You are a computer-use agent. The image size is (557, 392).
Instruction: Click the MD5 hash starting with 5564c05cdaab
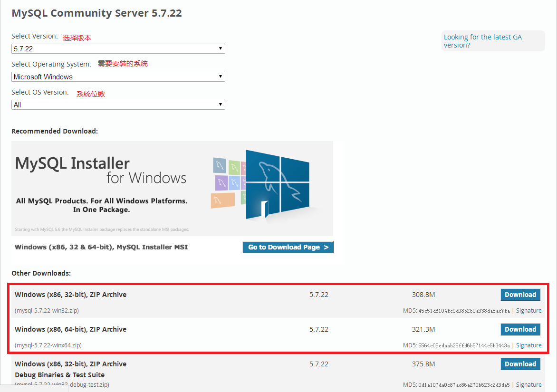click(x=464, y=345)
